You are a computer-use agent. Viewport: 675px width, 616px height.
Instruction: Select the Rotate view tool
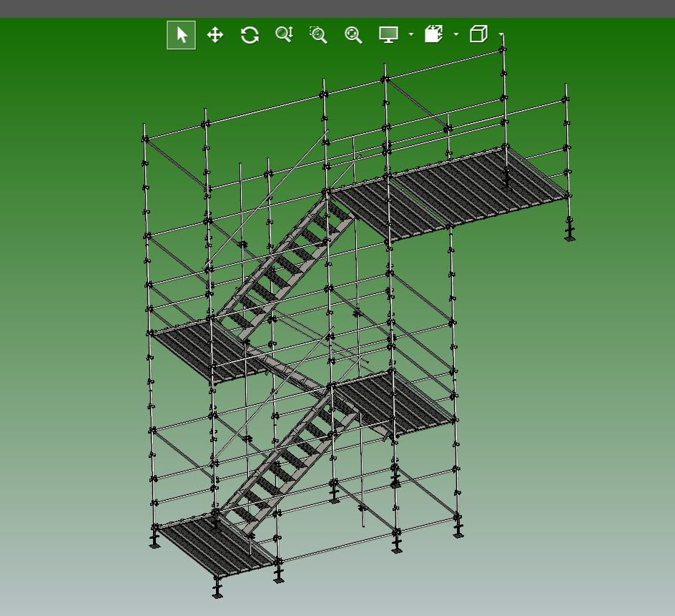point(250,35)
